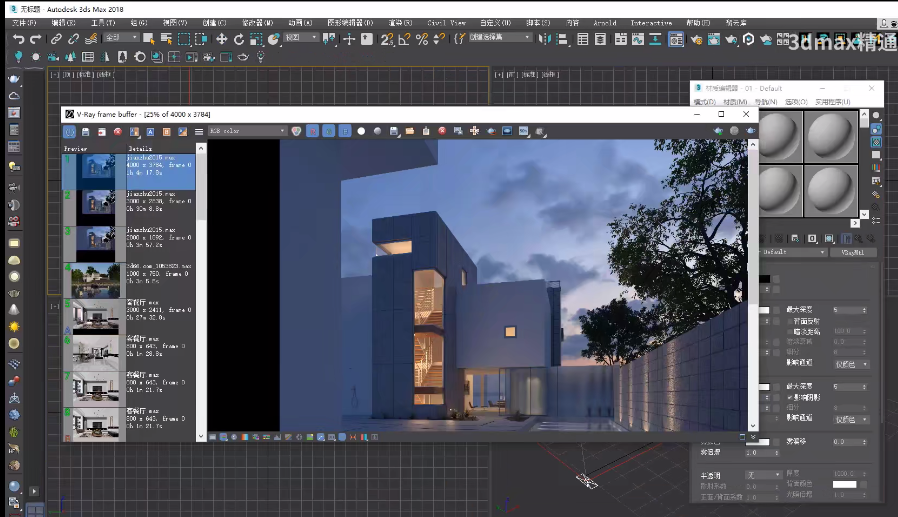
Task: Toggle the 暗淡距离 checkbox
Action: 790,331
